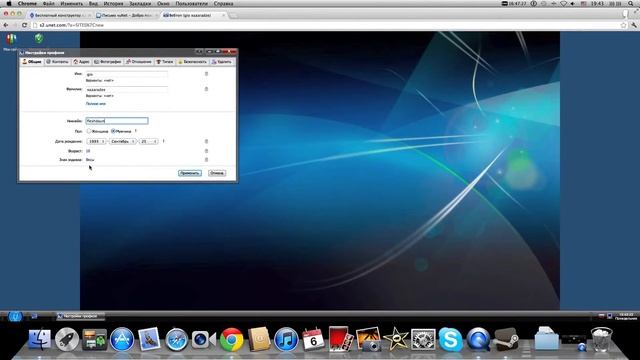The height and width of the screenshot is (360, 640).
Task: Open the Apple menu
Action: (x=8, y=3)
